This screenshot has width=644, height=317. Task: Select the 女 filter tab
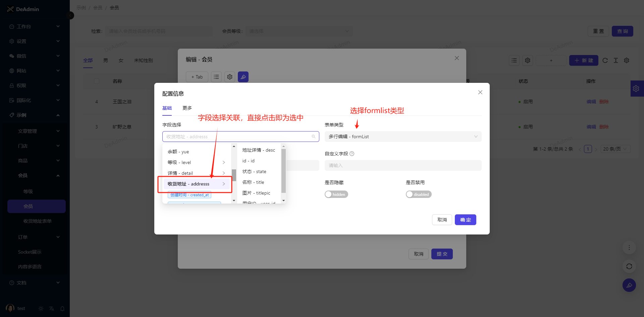[121, 60]
